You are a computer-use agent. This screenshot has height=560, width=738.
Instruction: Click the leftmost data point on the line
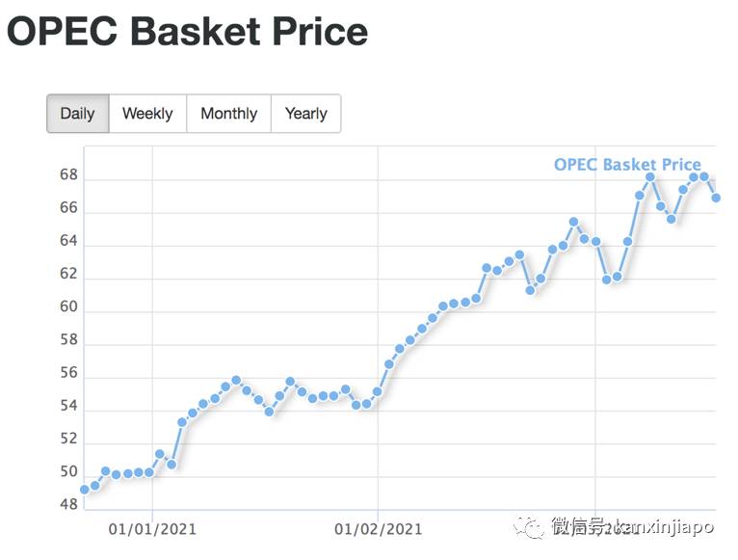pos(85,490)
